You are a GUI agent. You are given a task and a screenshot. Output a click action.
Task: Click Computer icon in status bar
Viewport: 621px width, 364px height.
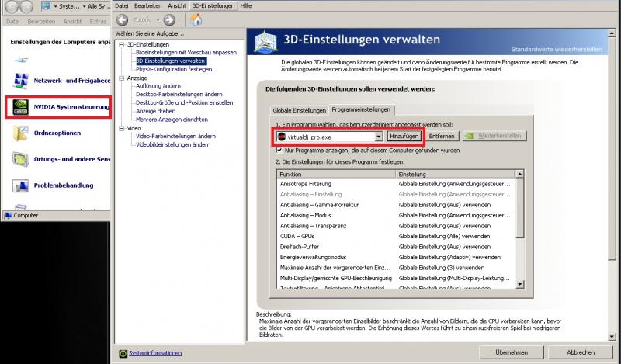[8, 216]
